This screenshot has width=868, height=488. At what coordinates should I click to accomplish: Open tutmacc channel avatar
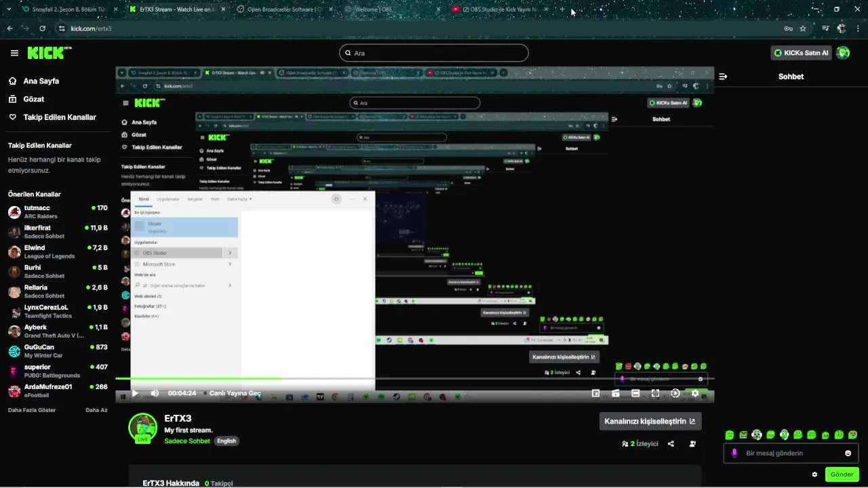14,212
